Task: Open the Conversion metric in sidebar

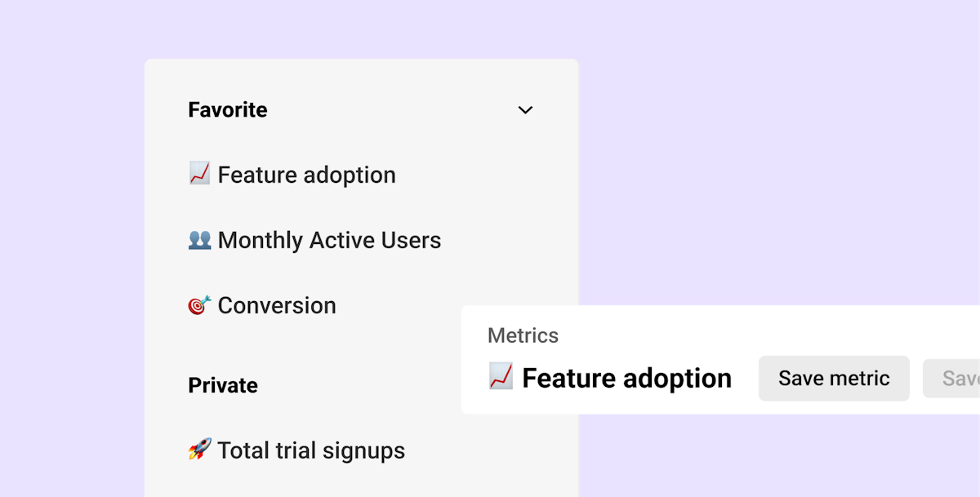Action: click(277, 305)
